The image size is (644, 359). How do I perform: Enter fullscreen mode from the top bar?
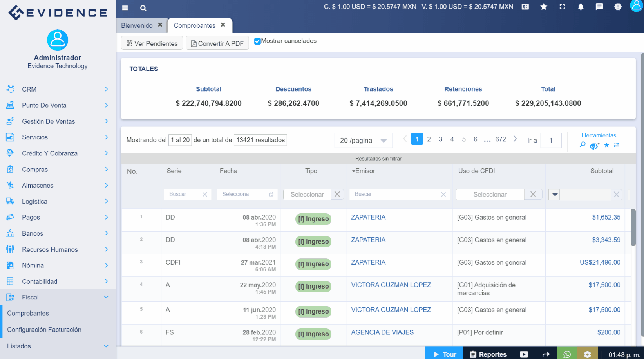pyautogui.click(x=562, y=7)
